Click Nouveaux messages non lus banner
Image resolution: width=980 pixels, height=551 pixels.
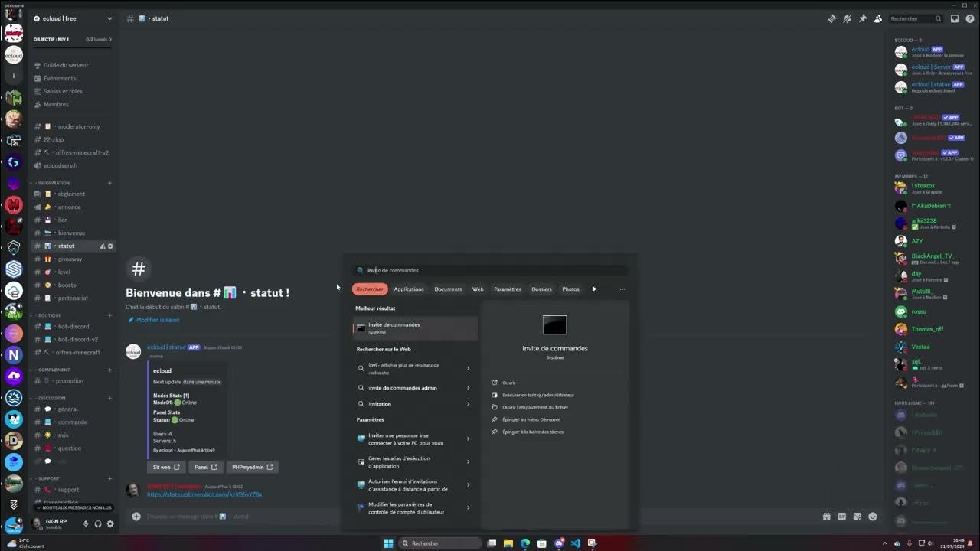point(74,507)
